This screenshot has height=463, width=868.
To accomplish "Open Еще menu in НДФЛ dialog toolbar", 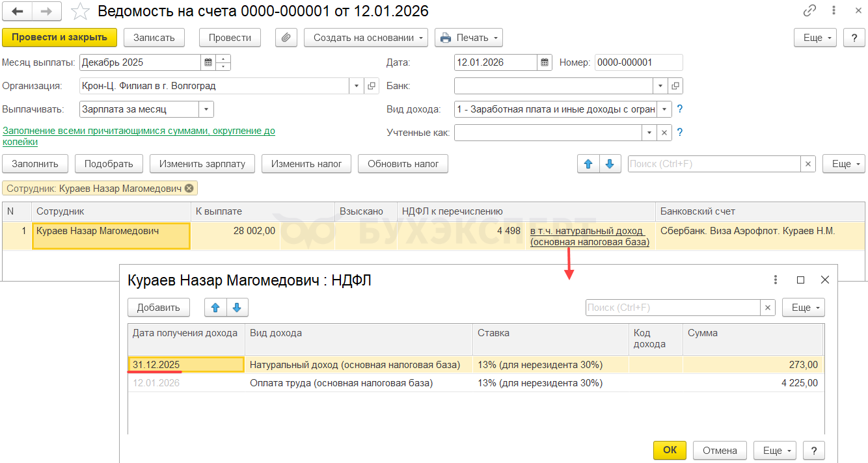I will coord(804,308).
